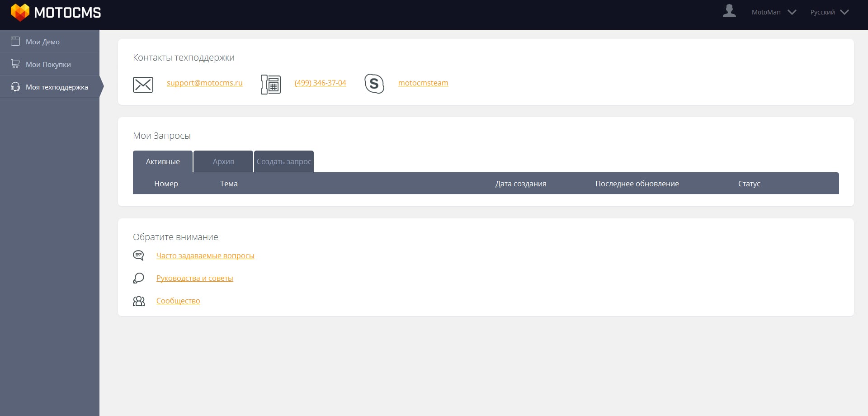The height and width of the screenshot is (416, 868).
Task: Click the (499) 346-37-04 phone link
Action: (x=320, y=83)
